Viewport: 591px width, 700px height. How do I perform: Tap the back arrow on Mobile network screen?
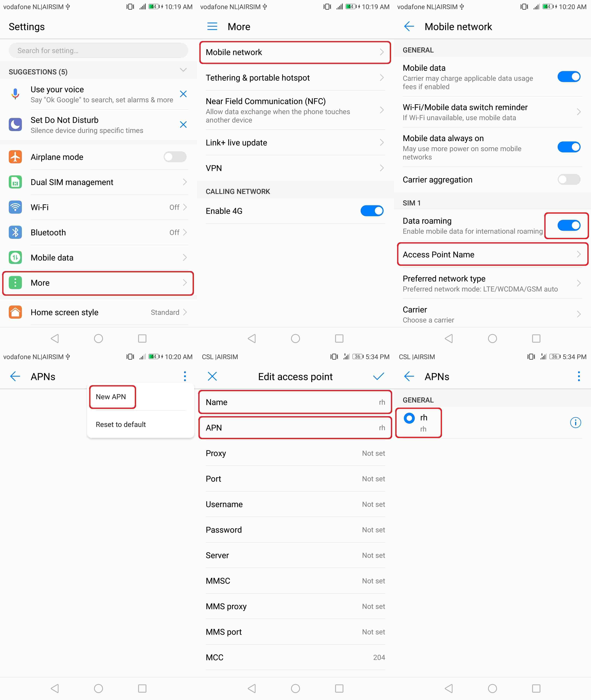[x=409, y=26]
